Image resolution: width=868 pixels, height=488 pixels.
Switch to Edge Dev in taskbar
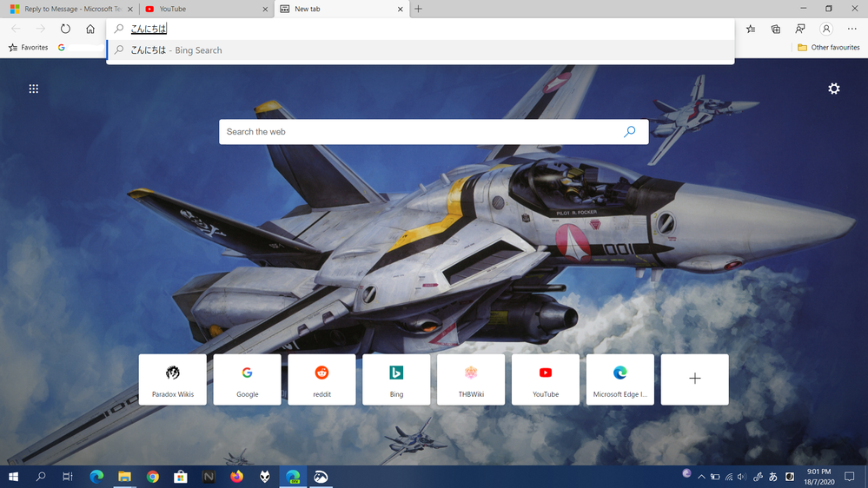293,477
